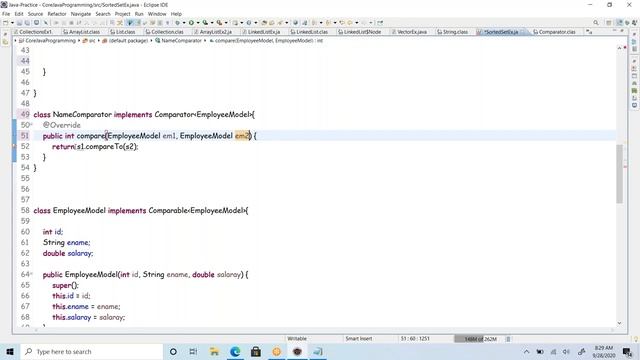This screenshot has height=360, width=640.
Task: Toggle Mark Occurrences toolbar button
Action: [130, 23]
